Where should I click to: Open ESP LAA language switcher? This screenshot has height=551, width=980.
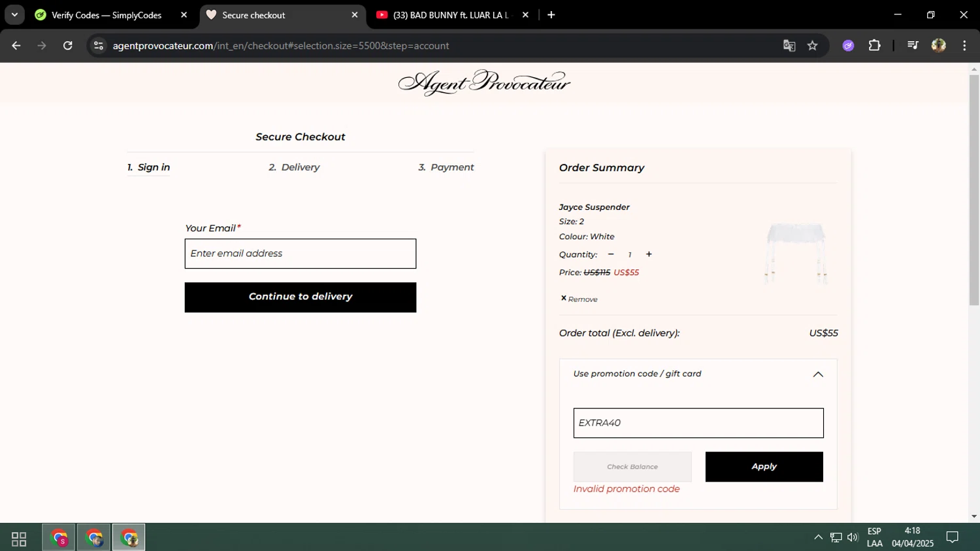click(x=874, y=537)
